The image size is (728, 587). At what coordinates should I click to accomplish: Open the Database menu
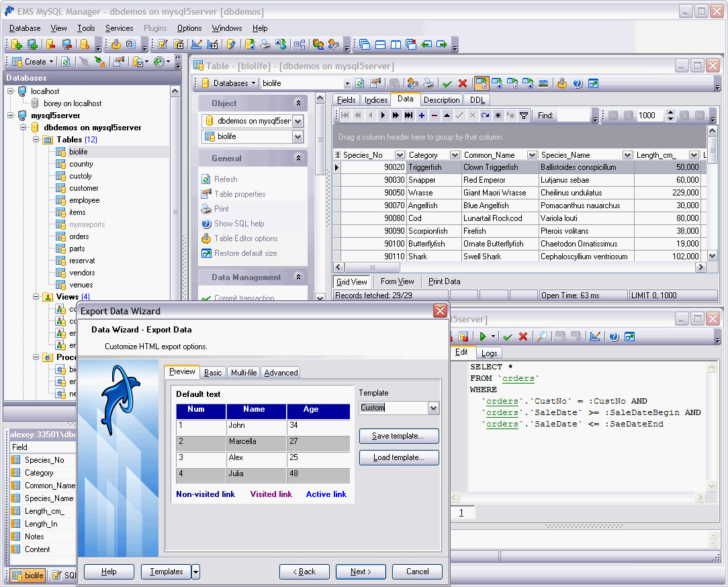click(25, 28)
